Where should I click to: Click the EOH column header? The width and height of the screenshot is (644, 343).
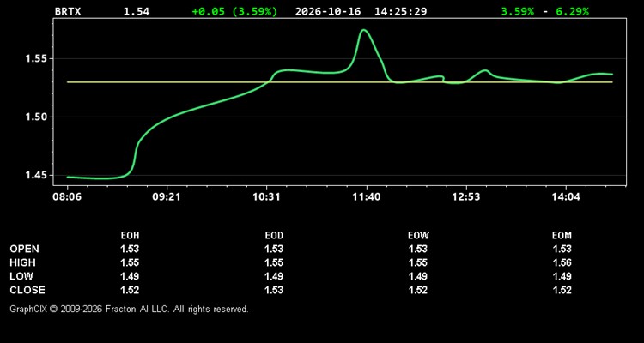pos(130,236)
